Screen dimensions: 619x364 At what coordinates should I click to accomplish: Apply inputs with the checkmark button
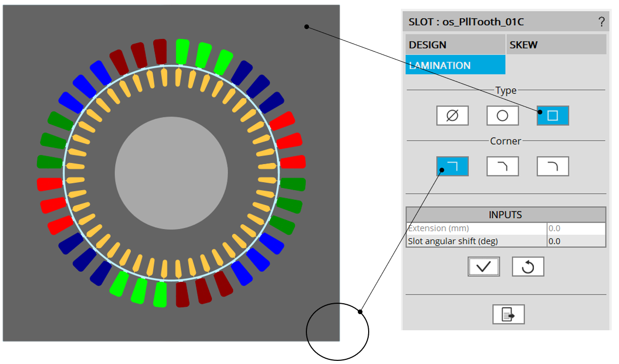tap(483, 266)
